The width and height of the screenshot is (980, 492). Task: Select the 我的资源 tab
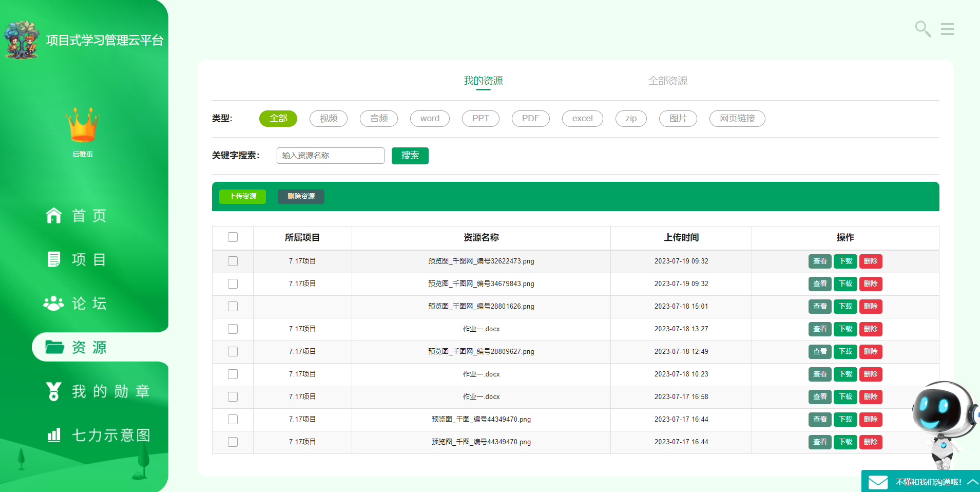[483, 81]
